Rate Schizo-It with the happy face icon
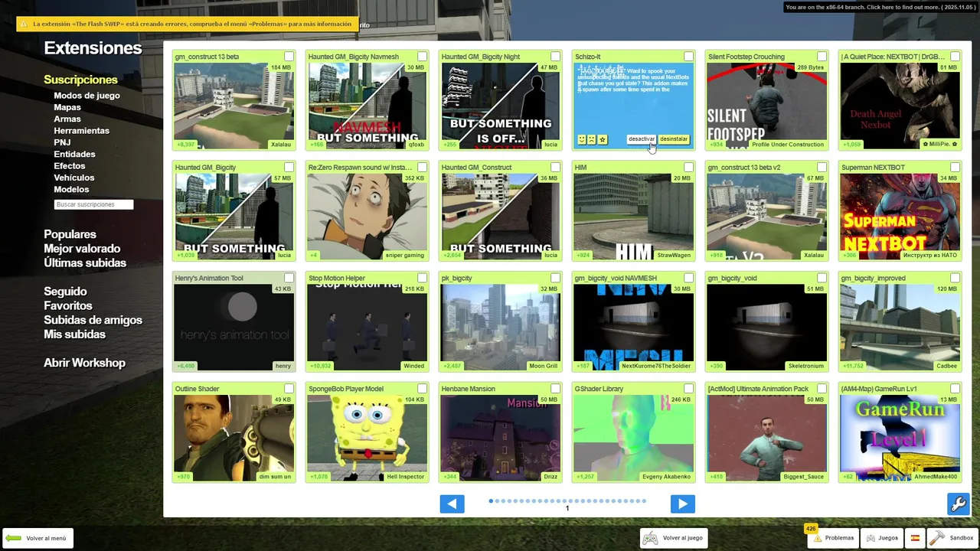The height and width of the screenshot is (551, 980). [x=582, y=139]
